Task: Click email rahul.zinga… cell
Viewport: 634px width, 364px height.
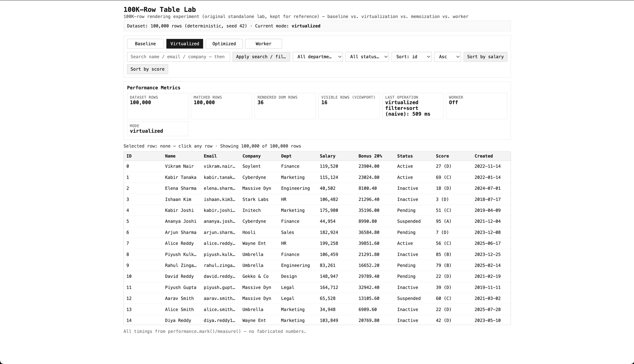Action: (x=219, y=265)
